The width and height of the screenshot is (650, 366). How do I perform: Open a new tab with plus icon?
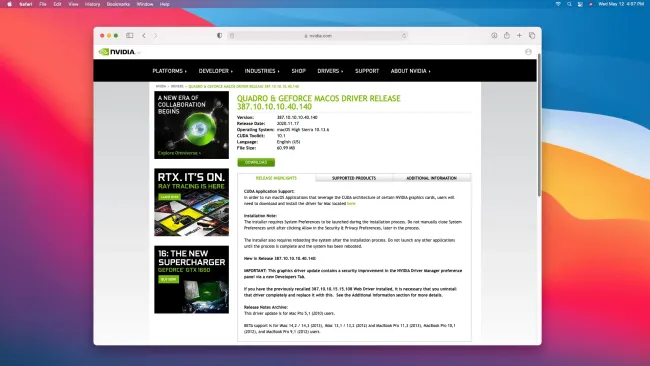pos(519,36)
